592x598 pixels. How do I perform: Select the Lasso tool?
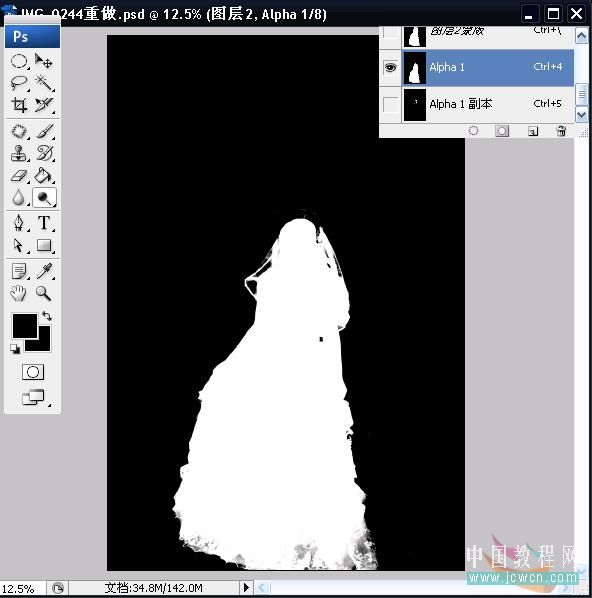[19, 83]
